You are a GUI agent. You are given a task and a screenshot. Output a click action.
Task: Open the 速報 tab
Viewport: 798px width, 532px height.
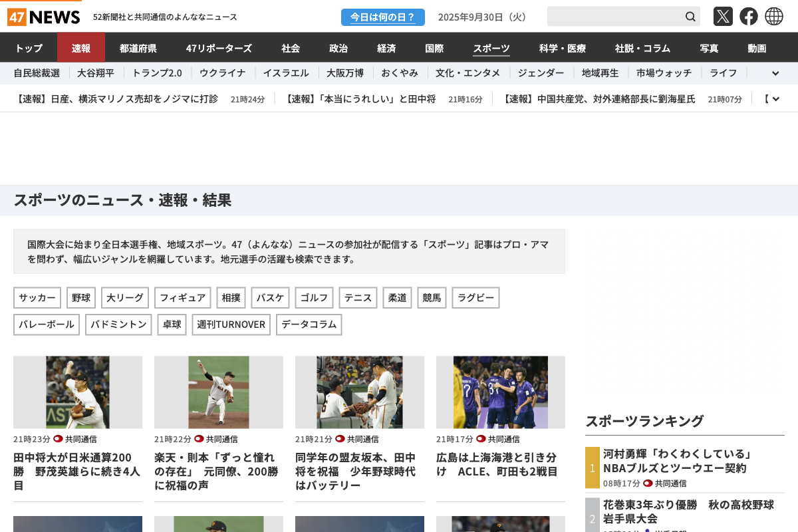click(x=81, y=48)
